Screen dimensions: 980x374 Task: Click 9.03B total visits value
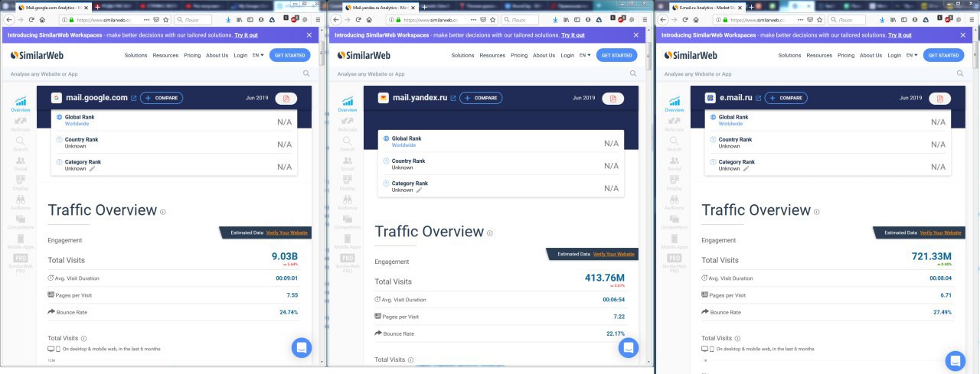[x=285, y=256]
